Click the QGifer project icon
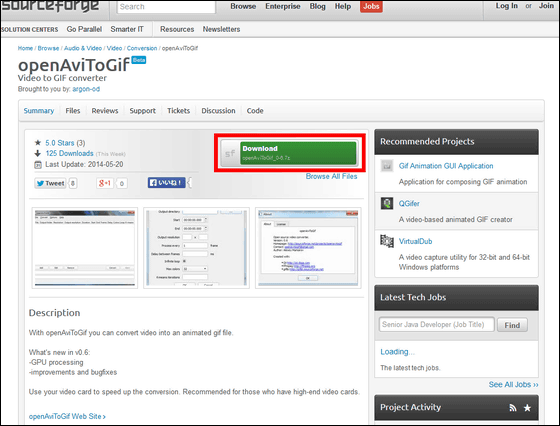 click(387, 204)
